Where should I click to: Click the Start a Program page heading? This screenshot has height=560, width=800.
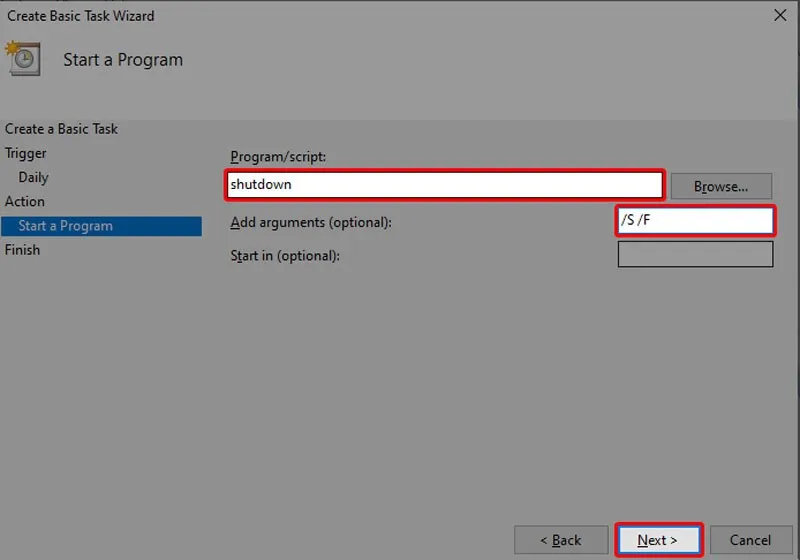(123, 60)
